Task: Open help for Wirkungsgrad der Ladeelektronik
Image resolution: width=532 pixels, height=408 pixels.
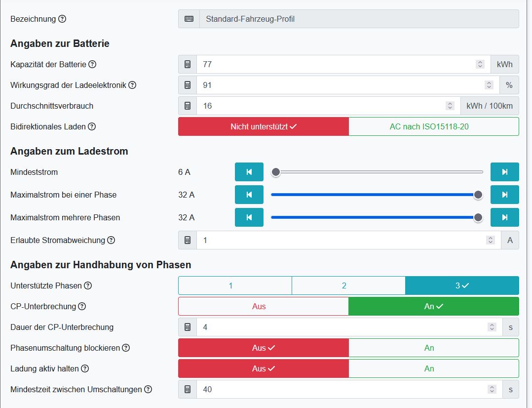Action: click(132, 85)
